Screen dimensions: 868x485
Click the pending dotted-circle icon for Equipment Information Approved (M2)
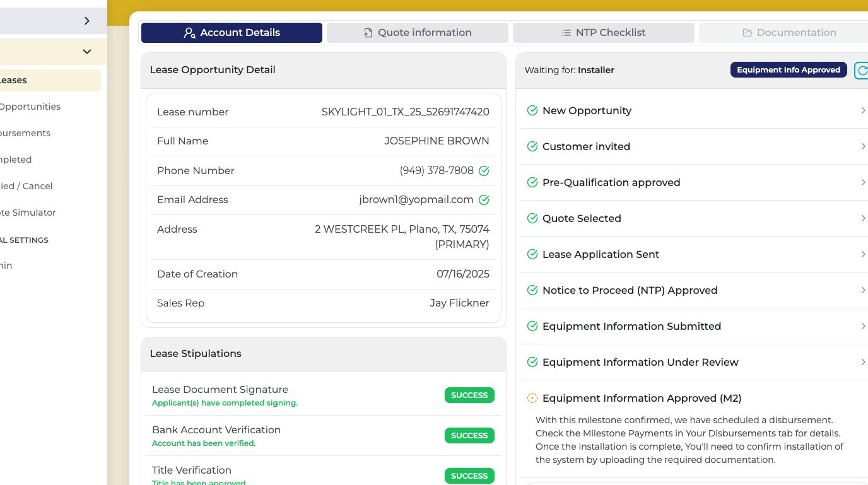click(x=532, y=398)
